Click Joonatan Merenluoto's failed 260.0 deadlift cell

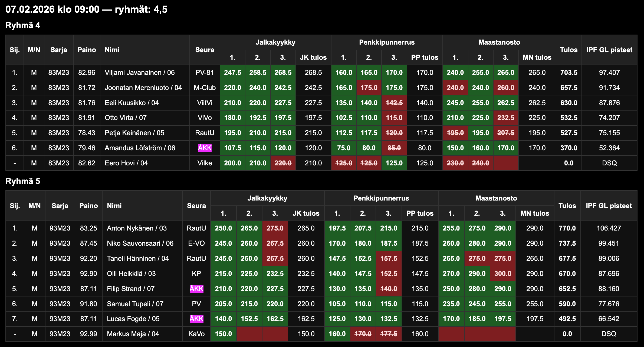coord(505,88)
